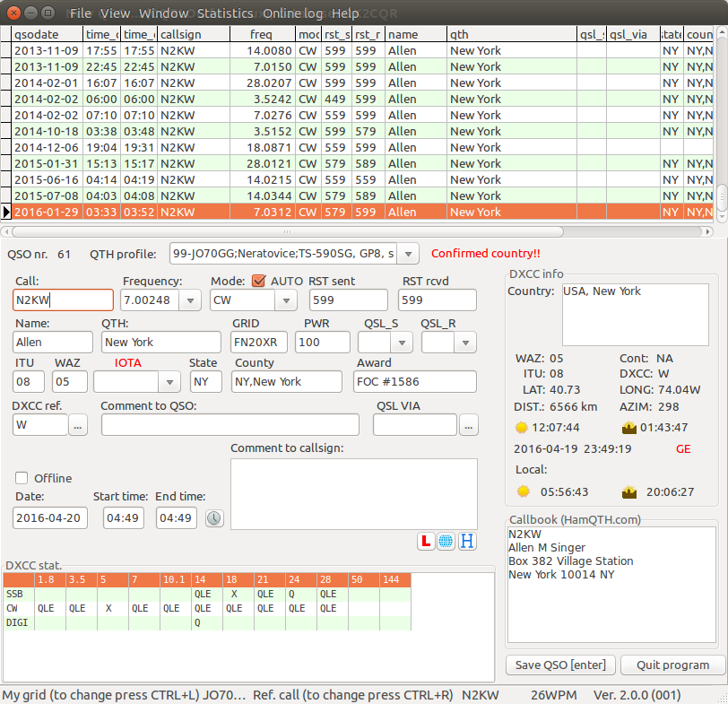The image size is (728, 704).
Task: Open the QTH profile dropdown
Action: coord(408,254)
